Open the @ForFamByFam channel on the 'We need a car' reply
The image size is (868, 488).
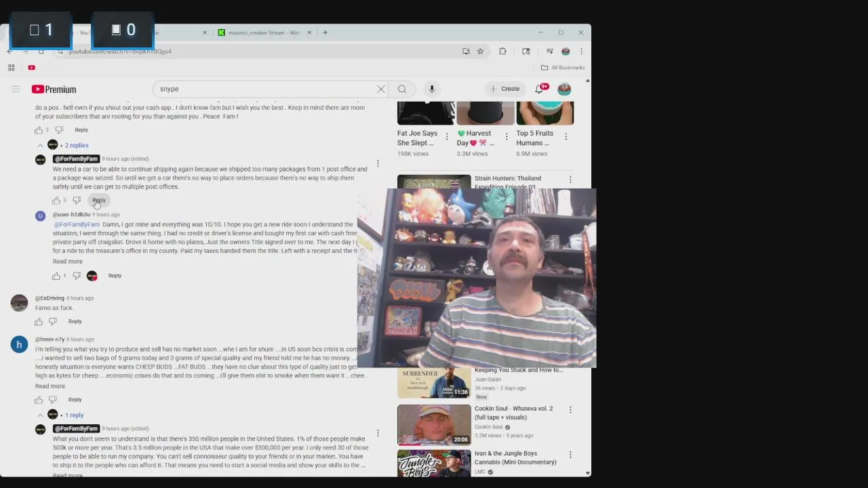(76, 159)
